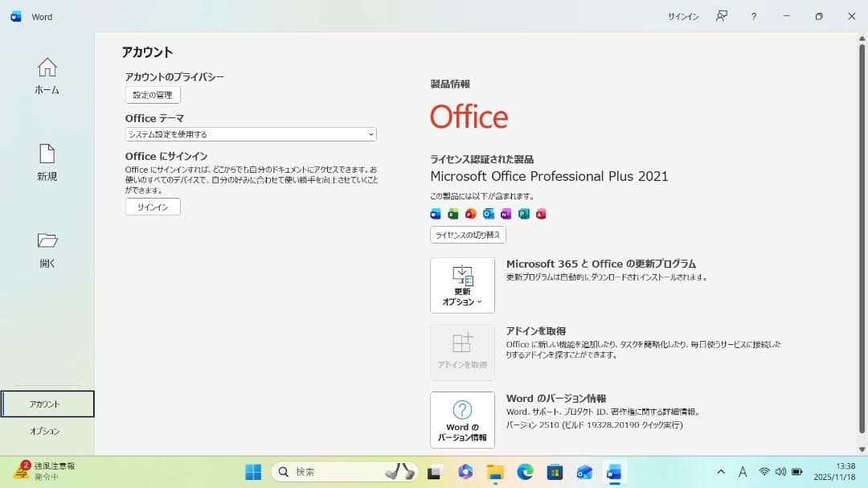
Task: Select the OneNote product icon
Action: pos(506,214)
